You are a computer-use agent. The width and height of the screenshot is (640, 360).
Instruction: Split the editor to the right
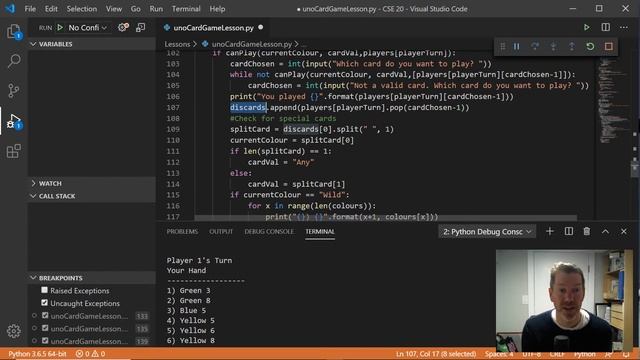pos(606,27)
